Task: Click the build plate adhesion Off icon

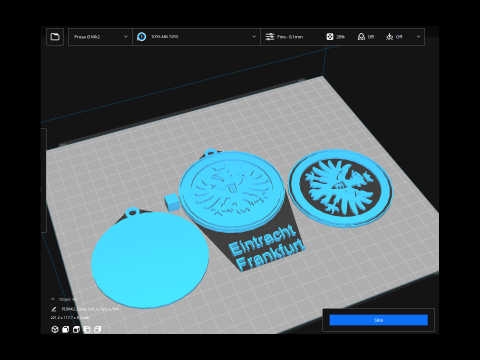Action: [390, 37]
